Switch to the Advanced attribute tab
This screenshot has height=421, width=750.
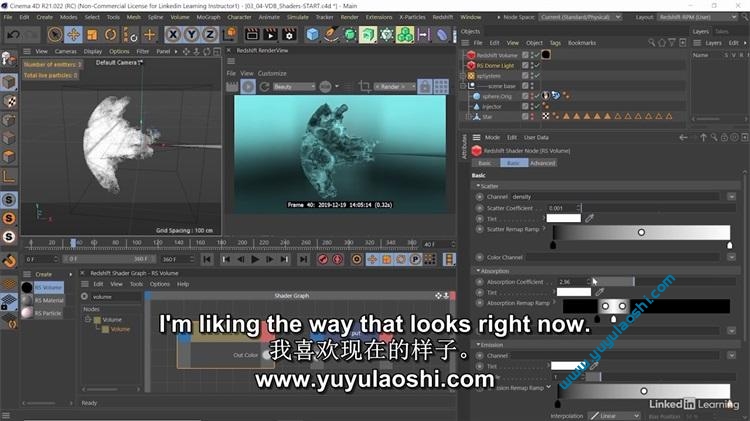pos(542,163)
